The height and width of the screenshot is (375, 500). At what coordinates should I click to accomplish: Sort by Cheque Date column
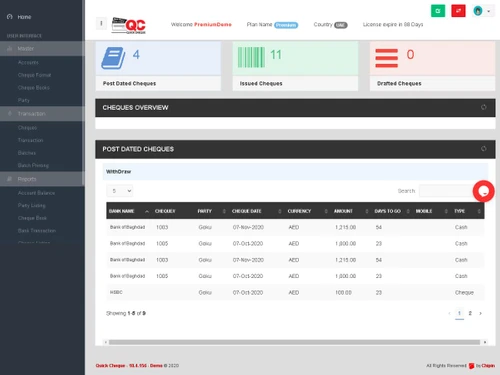coord(257,211)
